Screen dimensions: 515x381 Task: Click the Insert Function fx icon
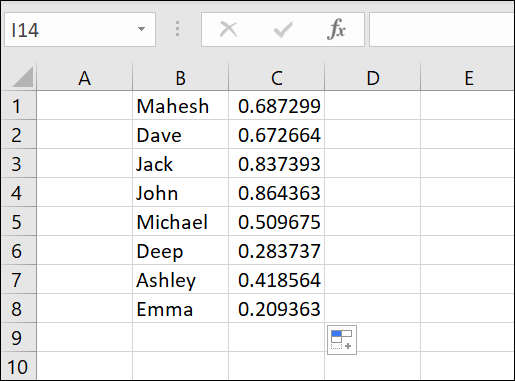click(336, 29)
